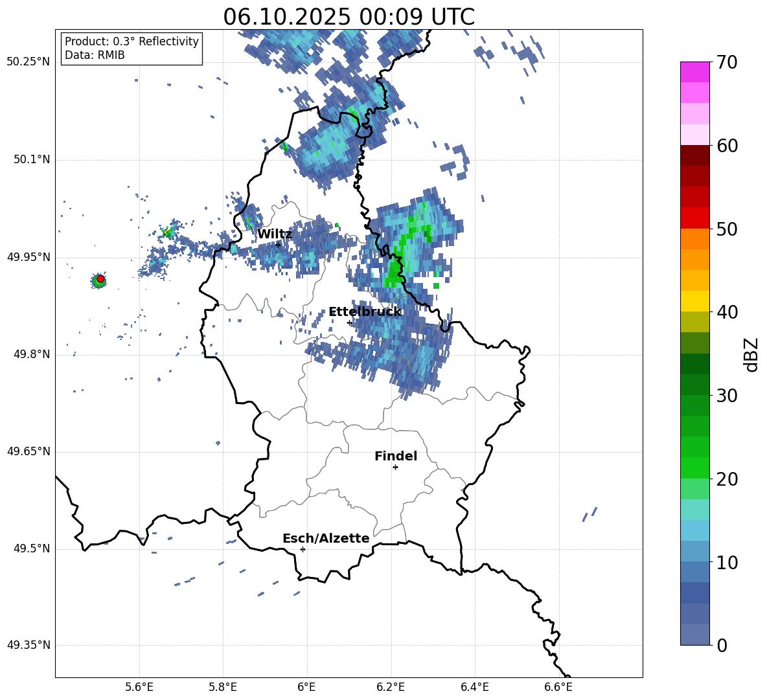The image size is (767, 700).
Task: Click the 6.6°E longitude label
Action: click(558, 687)
